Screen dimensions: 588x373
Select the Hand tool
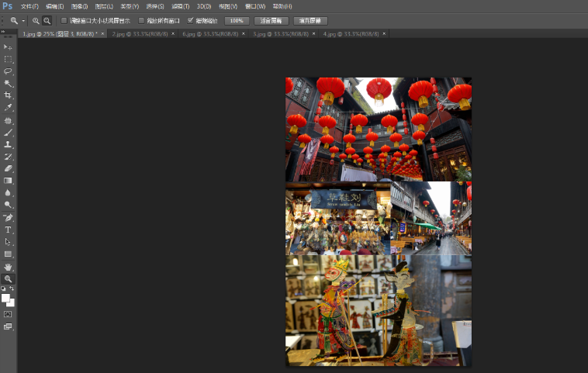(8, 267)
